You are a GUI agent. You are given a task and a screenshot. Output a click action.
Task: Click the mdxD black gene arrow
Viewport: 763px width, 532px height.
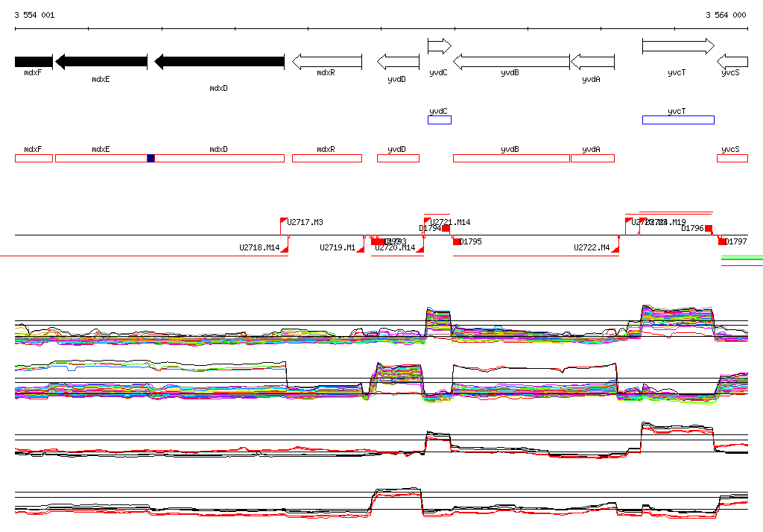pyautogui.click(x=219, y=62)
